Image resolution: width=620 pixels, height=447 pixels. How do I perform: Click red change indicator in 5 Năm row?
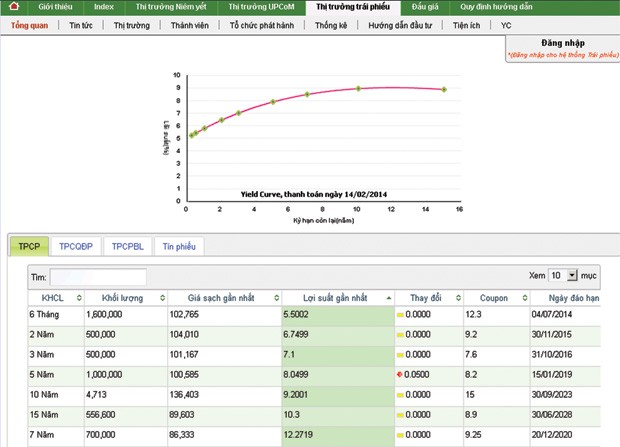(x=401, y=373)
